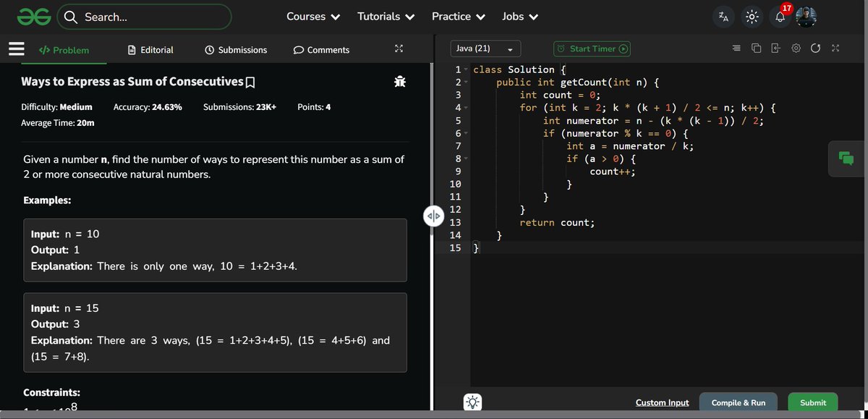Switch to the Editorial tab
Viewport: 868px width, 419px height.
(150, 50)
